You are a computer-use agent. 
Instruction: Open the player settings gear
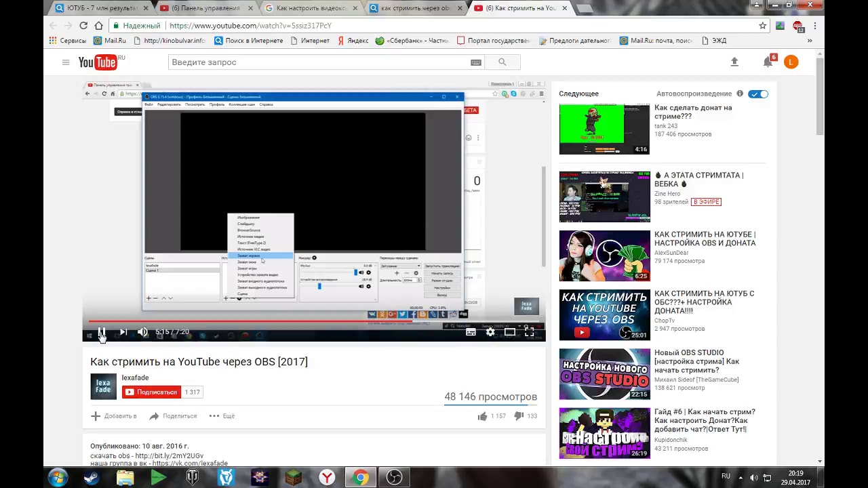click(490, 332)
